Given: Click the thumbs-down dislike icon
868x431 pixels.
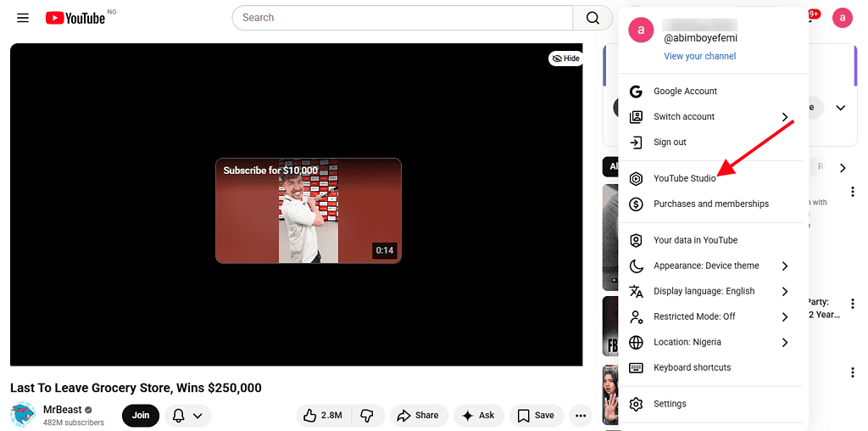Looking at the screenshot, I should click(366, 416).
